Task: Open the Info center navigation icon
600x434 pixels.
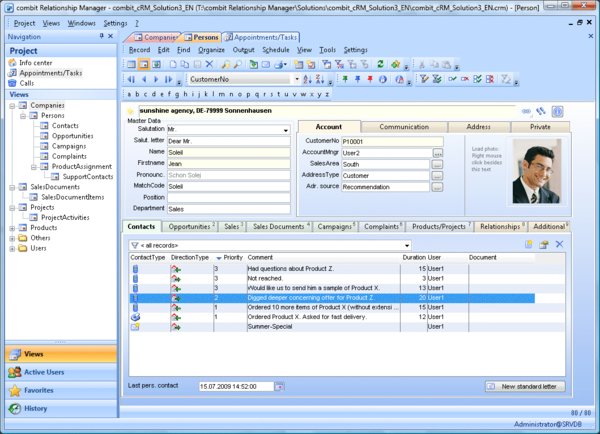Action: click(x=11, y=62)
